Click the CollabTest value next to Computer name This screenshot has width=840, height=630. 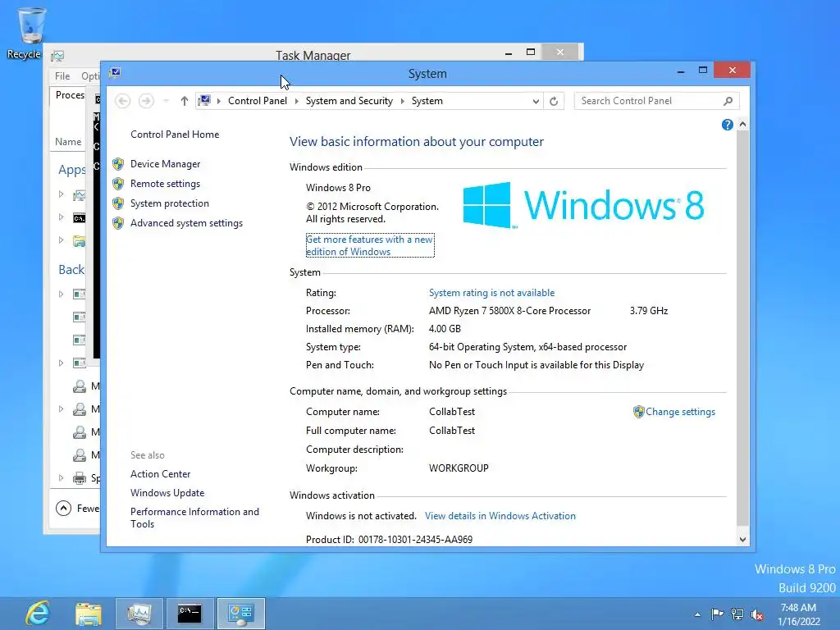[x=452, y=412]
